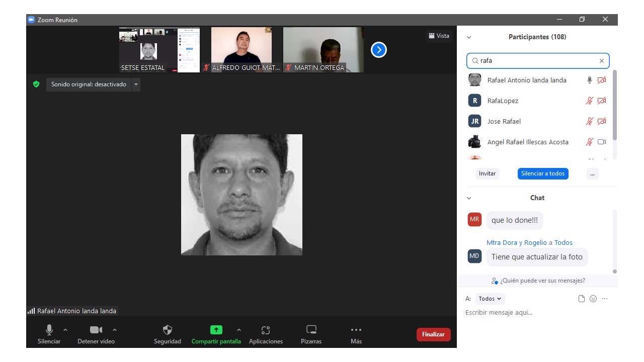Collapse the Chat panel chevron
Viewport: 644px width, 362px height.
tap(469, 198)
